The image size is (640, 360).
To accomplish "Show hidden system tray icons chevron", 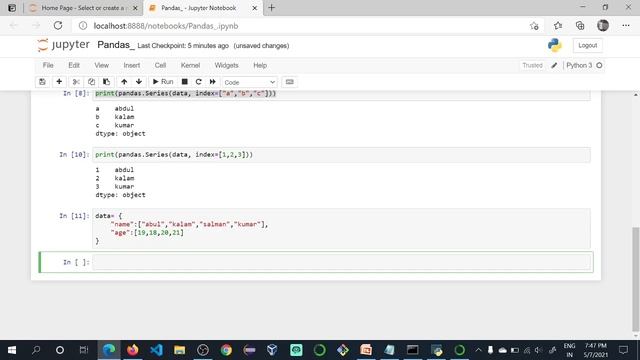I will [478, 350].
